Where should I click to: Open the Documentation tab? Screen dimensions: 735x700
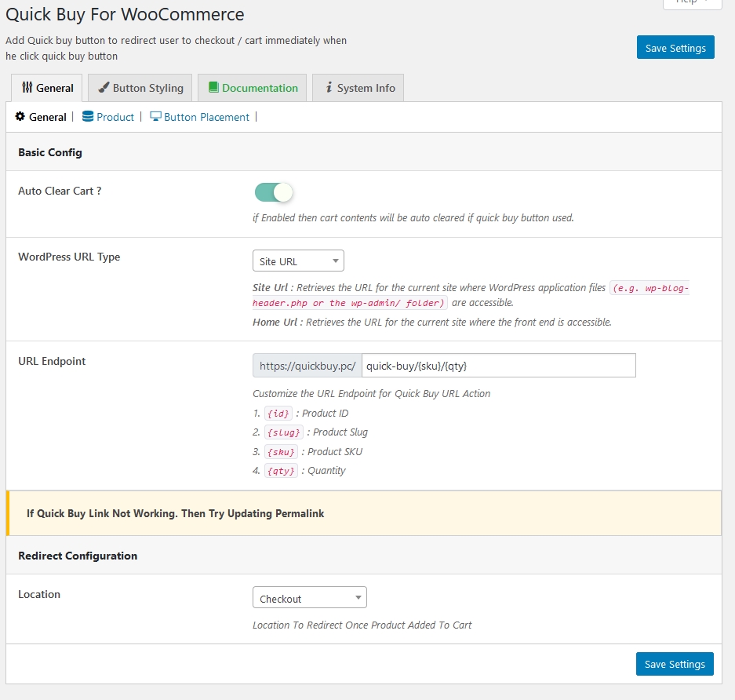pyautogui.click(x=252, y=88)
